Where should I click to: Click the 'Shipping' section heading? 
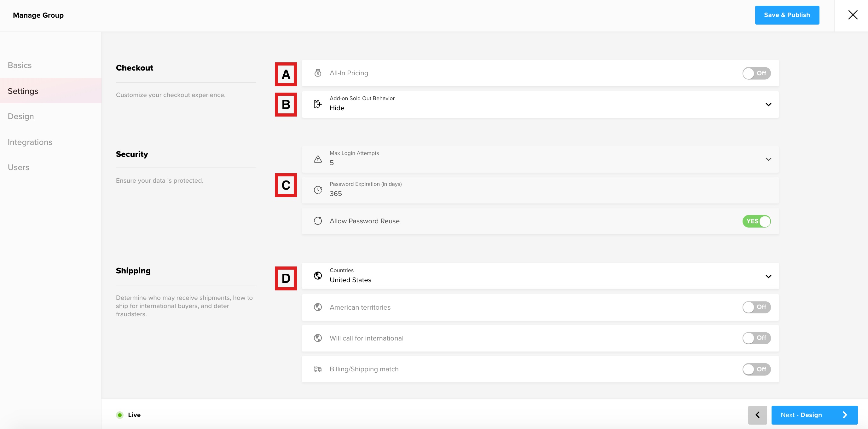pos(133,271)
